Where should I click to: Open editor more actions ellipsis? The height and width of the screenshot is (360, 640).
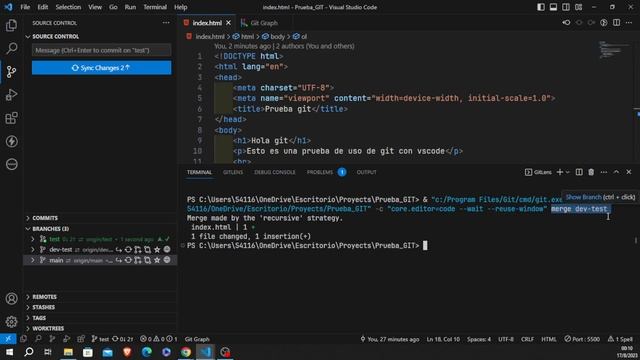tap(629, 23)
